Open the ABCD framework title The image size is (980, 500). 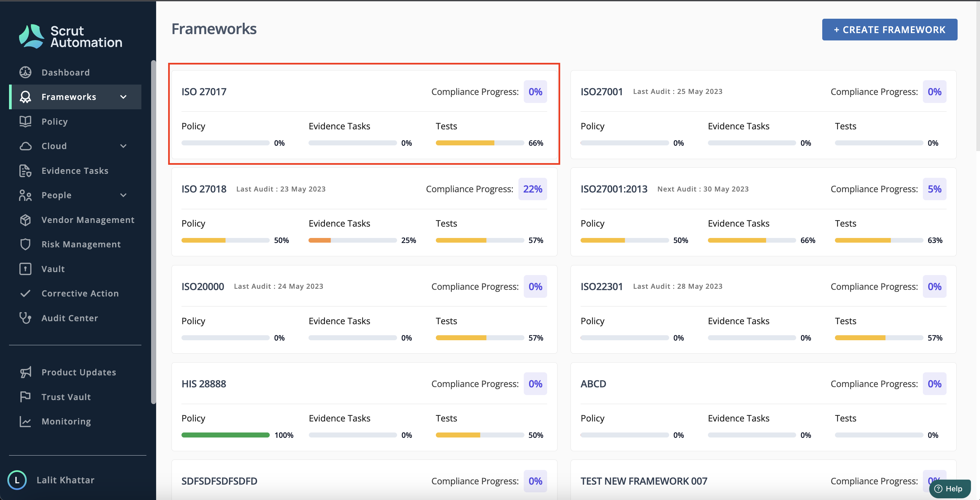click(594, 384)
